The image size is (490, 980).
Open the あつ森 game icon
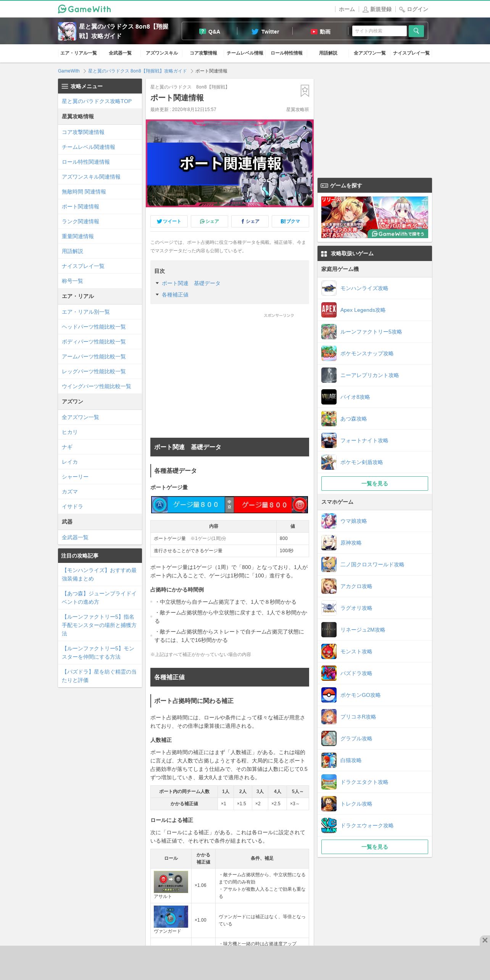coord(329,419)
